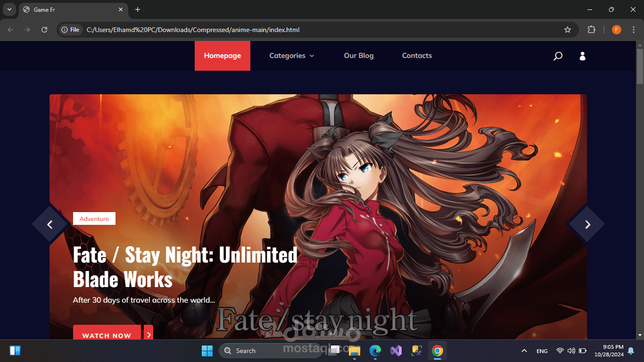Open File Explorer from the taskbar

coord(354,351)
